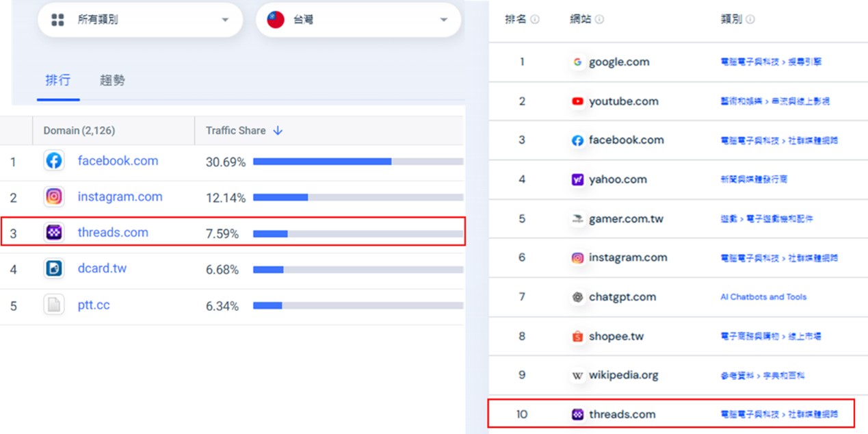Click the ChatGPT icon in ranking table
Screen dimensions: 868x434
pyautogui.click(x=577, y=297)
